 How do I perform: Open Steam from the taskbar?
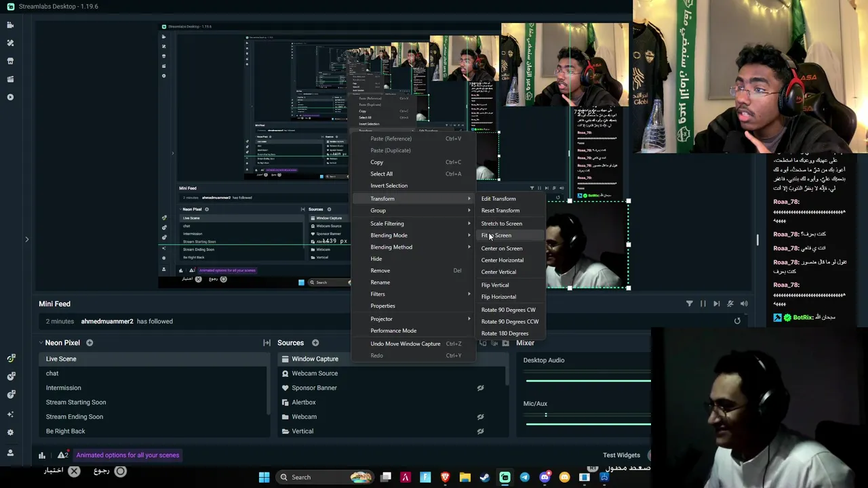(x=485, y=477)
